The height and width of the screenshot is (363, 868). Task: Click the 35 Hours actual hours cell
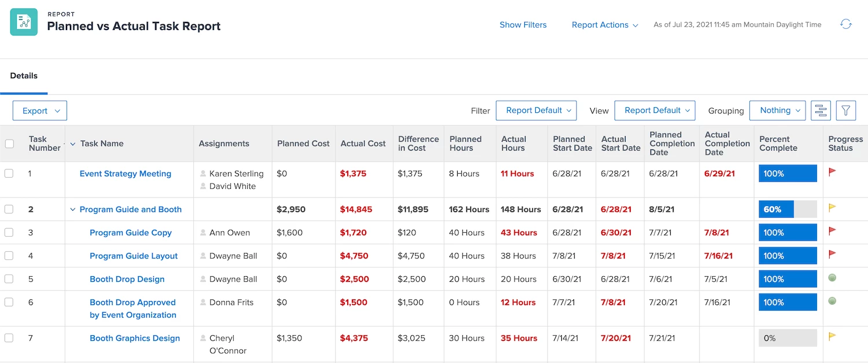point(518,338)
